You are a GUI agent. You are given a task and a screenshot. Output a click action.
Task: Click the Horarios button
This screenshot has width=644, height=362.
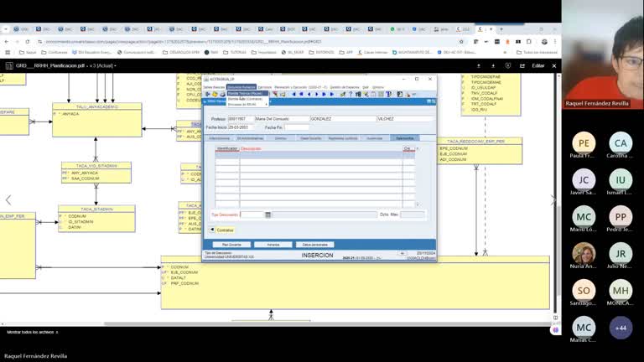(x=273, y=245)
